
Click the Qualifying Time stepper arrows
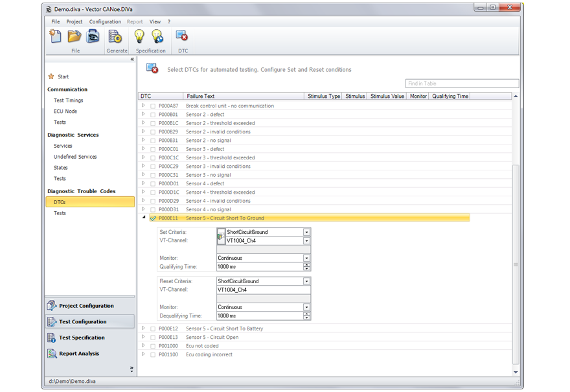point(307,267)
